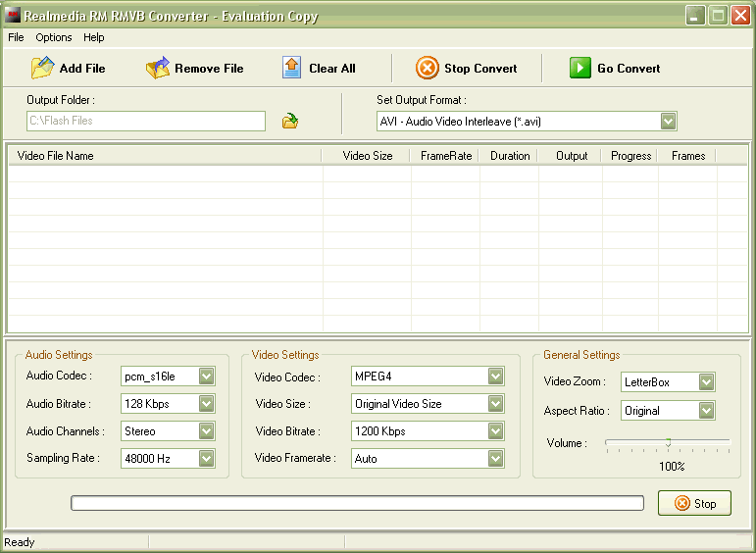Expand the Sampling Rate dropdown
The height and width of the screenshot is (553, 756).
point(206,459)
